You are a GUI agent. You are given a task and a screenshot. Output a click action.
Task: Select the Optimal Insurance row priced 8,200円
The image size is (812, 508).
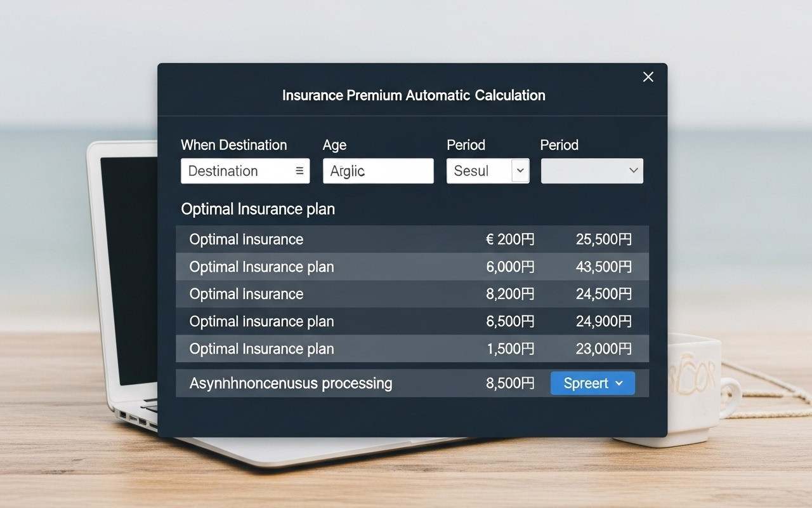click(246, 294)
